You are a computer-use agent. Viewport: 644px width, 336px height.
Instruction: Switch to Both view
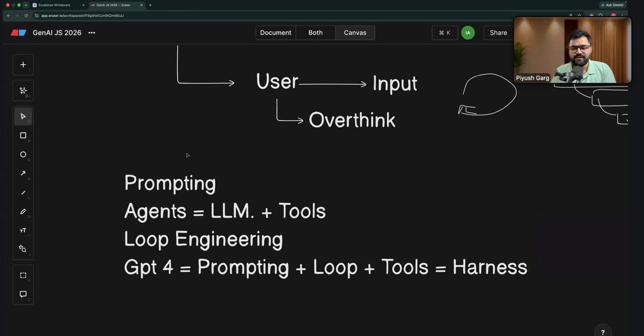[x=316, y=33]
